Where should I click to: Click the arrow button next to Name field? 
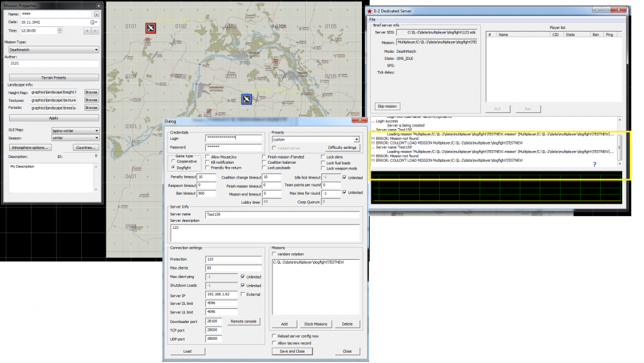(x=97, y=13)
